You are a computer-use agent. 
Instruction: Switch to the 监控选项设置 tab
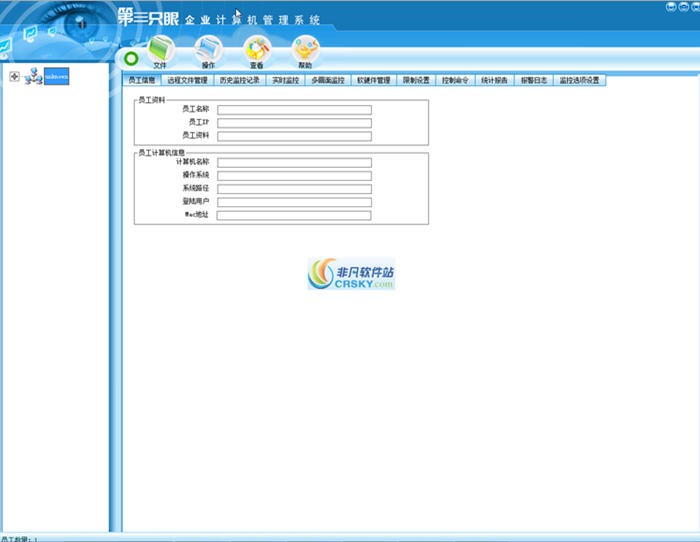pyautogui.click(x=579, y=80)
